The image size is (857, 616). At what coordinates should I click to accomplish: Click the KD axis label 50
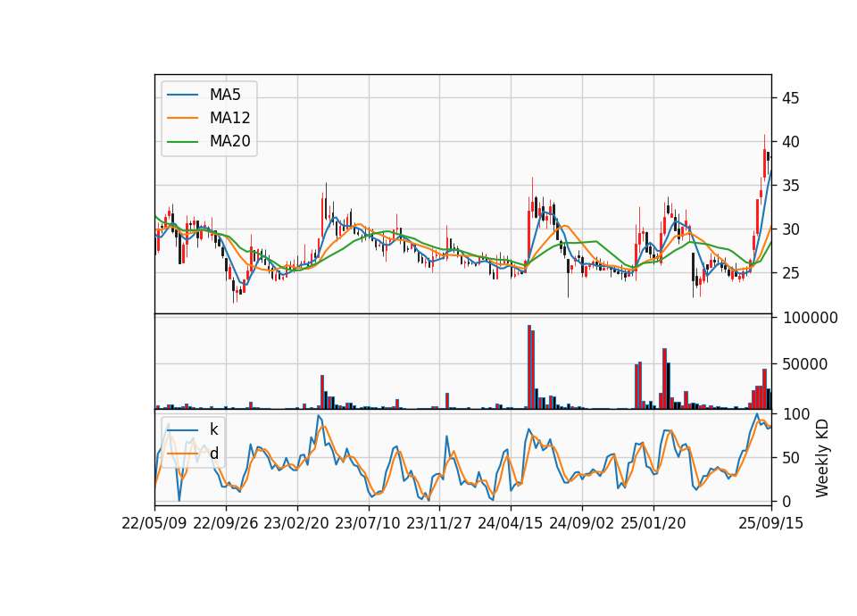(790, 458)
